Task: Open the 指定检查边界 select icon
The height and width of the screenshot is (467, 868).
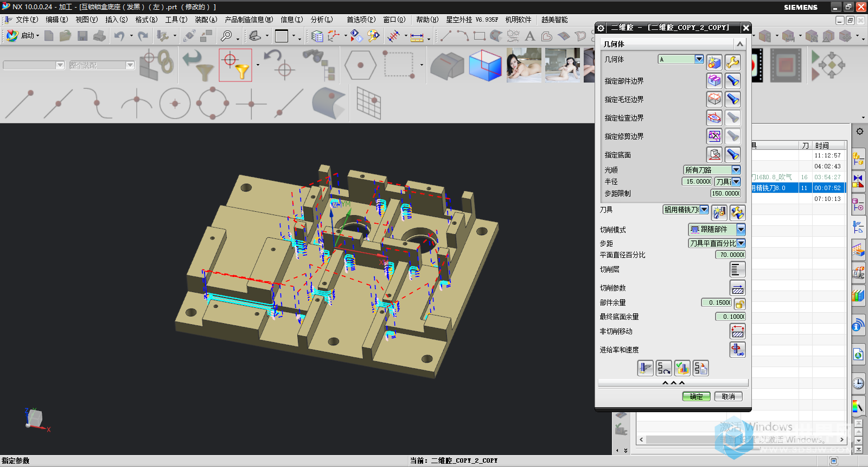Action: [x=714, y=118]
